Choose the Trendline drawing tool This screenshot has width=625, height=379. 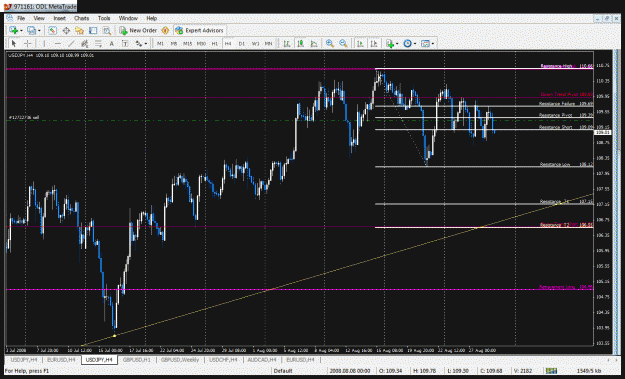pyautogui.click(x=71, y=43)
